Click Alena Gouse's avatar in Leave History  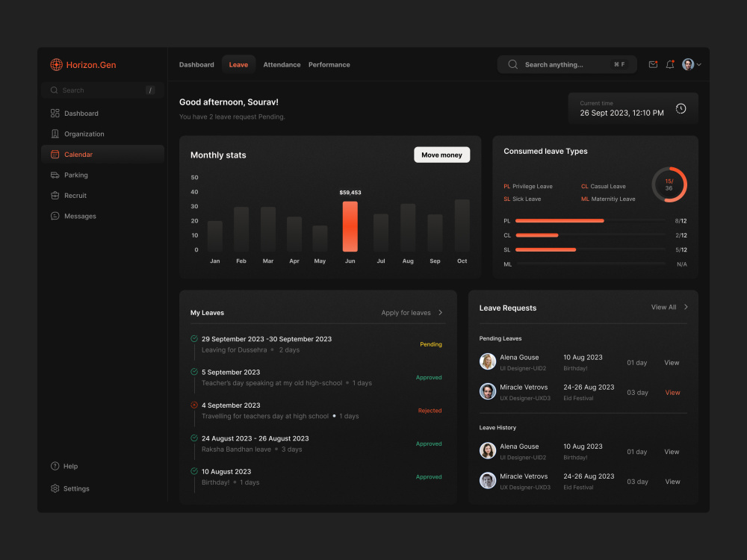[x=487, y=450]
